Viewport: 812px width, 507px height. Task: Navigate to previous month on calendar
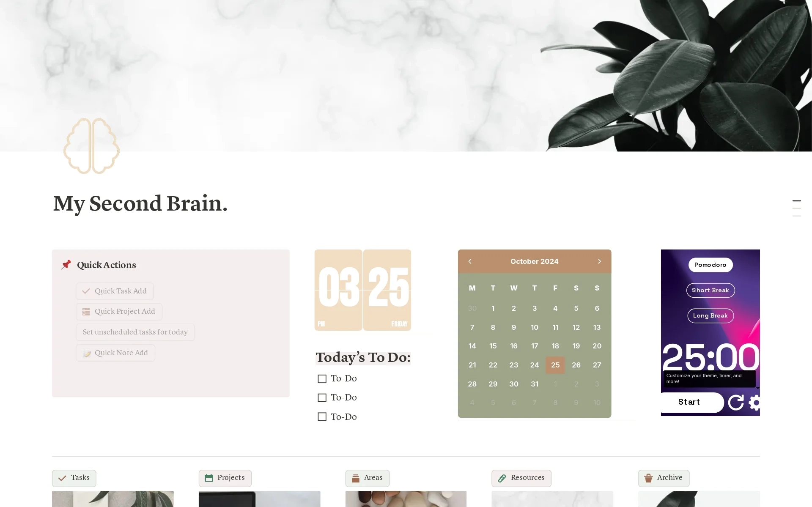[x=470, y=261]
